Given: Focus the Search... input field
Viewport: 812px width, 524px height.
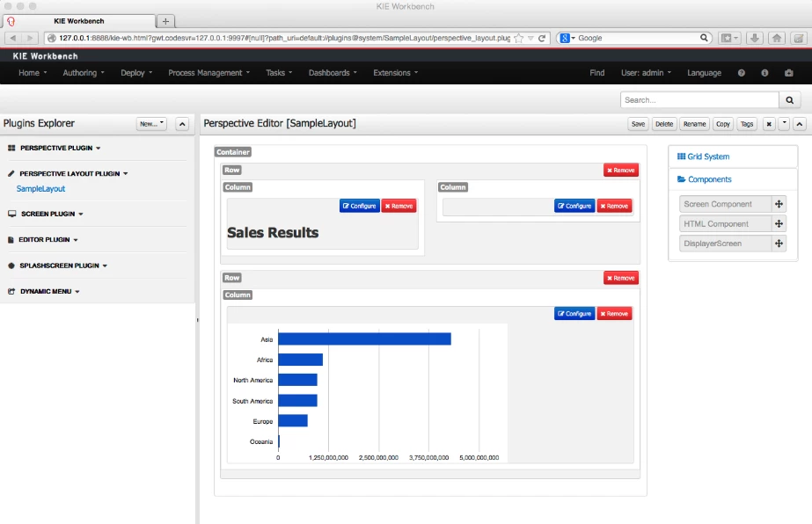Looking at the screenshot, I should coord(699,100).
